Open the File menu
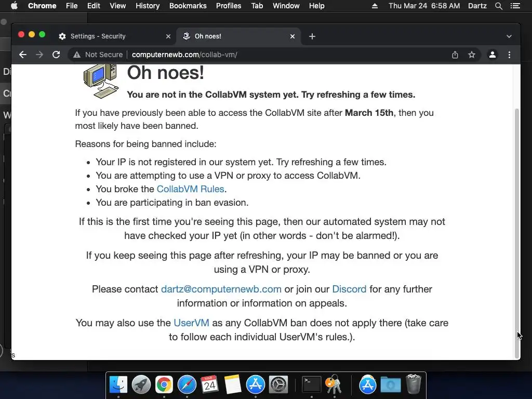 tap(72, 6)
